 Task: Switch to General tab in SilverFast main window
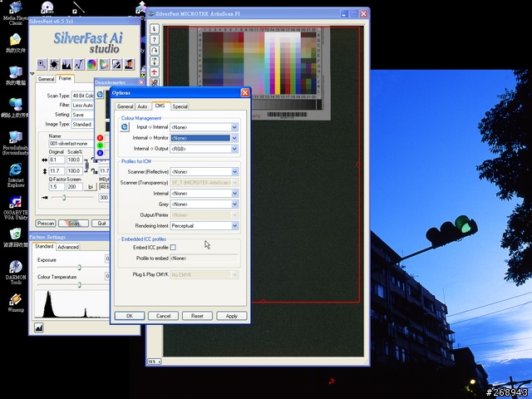click(46, 79)
